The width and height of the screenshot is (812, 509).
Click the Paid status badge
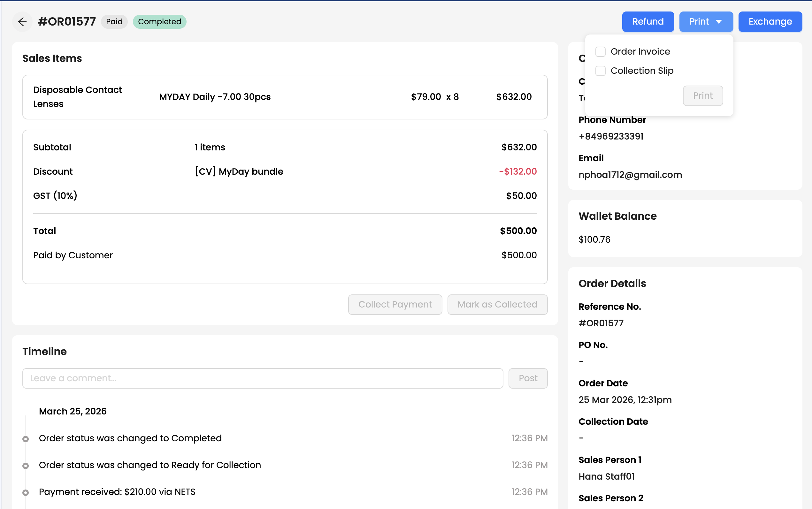tap(114, 21)
